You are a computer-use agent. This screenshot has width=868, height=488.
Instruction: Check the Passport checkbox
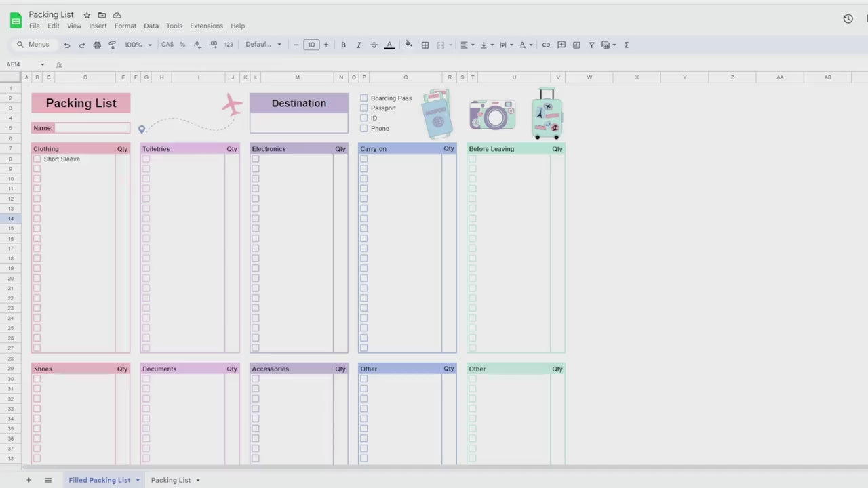tap(364, 108)
